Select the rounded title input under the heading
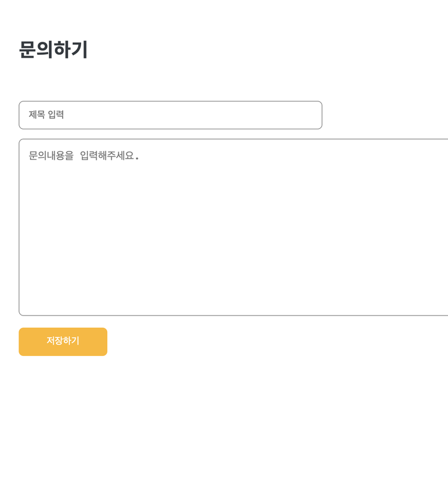Screen dimensions: 448x477 point(171,115)
